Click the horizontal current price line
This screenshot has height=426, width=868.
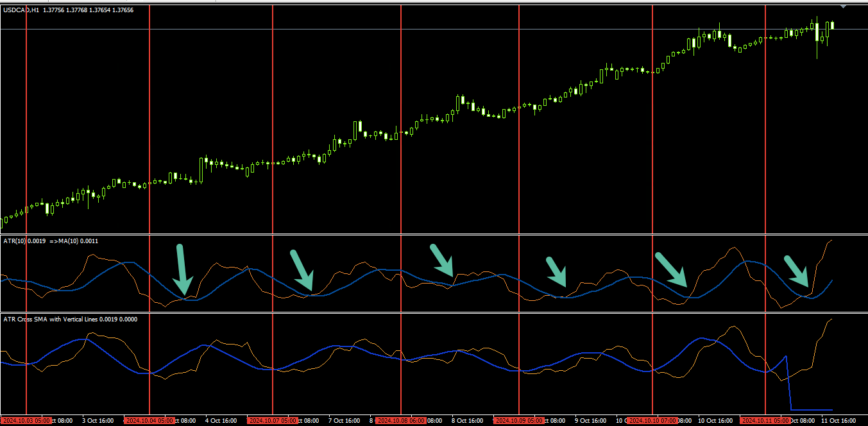point(434,30)
